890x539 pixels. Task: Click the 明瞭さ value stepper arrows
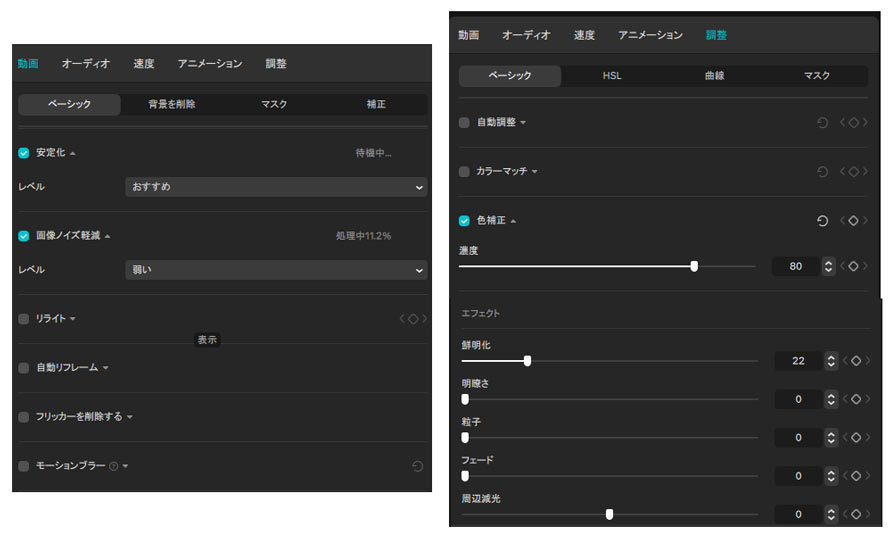(x=831, y=399)
